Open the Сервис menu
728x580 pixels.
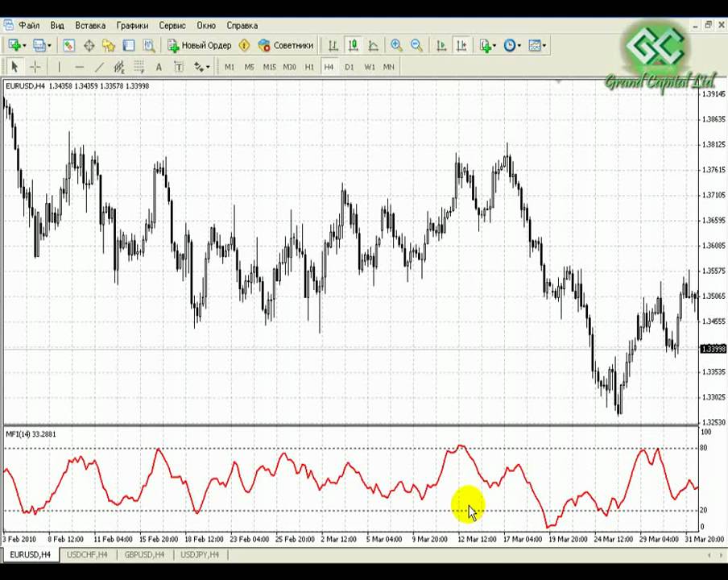click(172, 26)
